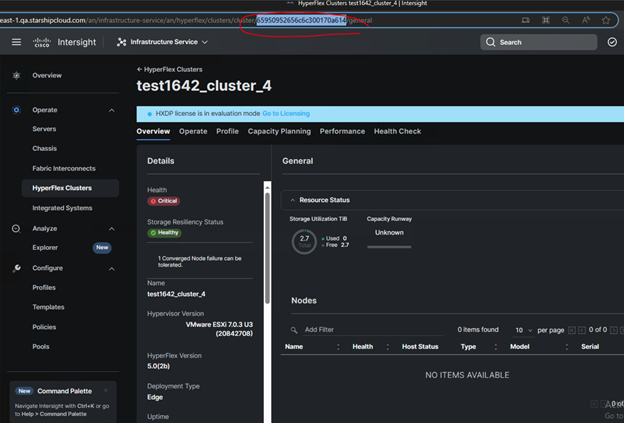Click the Infrastructure Service icon
The image size is (624, 423).
pyautogui.click(x=121, y=42)
